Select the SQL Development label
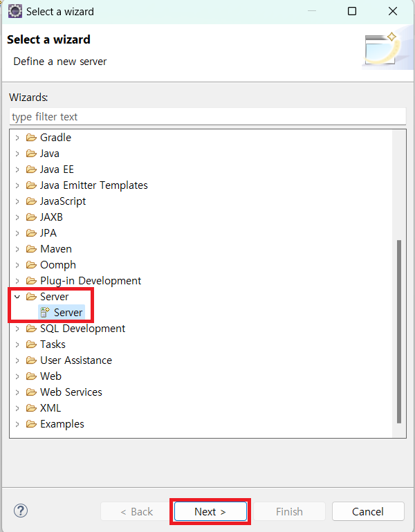415x532 pixels. (83, 329)
